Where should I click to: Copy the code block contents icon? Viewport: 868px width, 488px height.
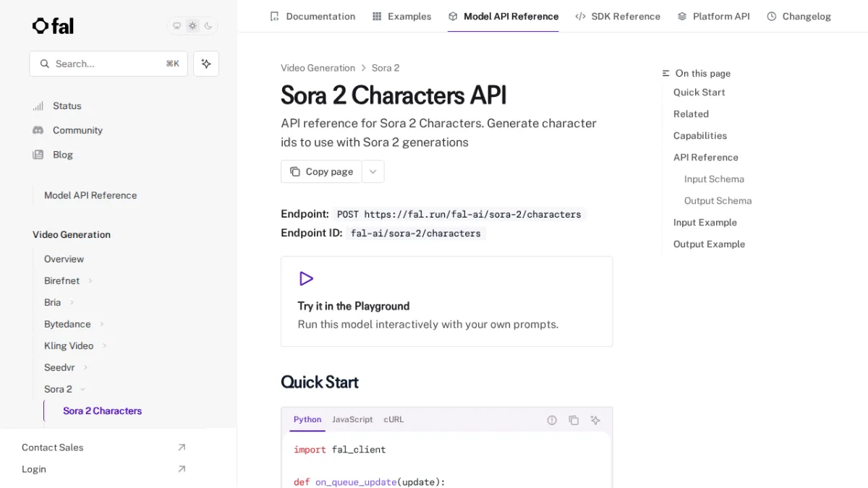pos(574,420)
